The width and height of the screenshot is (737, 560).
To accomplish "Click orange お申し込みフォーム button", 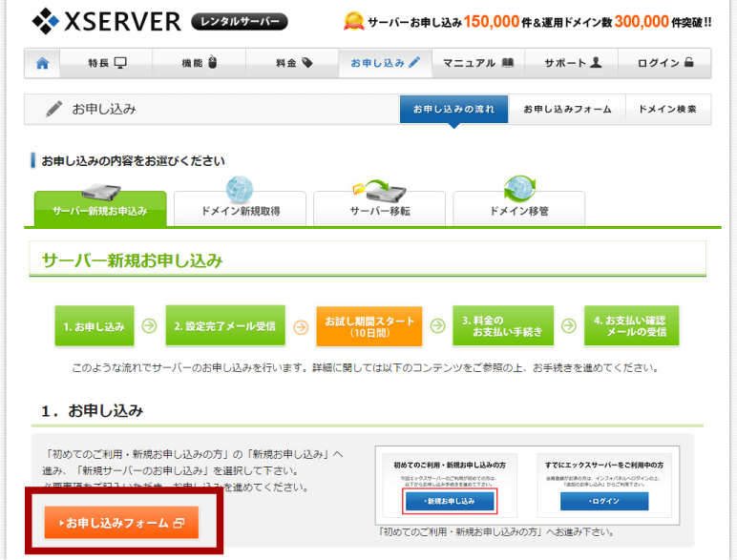I will 121,523.
